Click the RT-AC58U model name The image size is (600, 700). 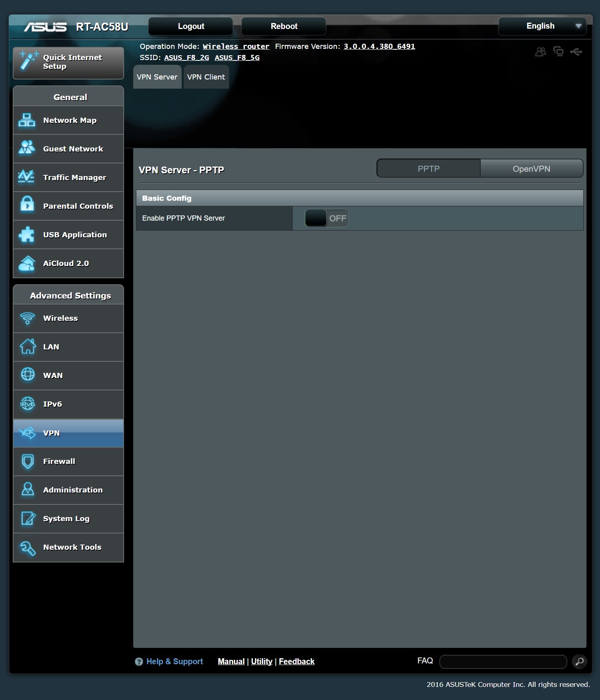coord(102,27)
